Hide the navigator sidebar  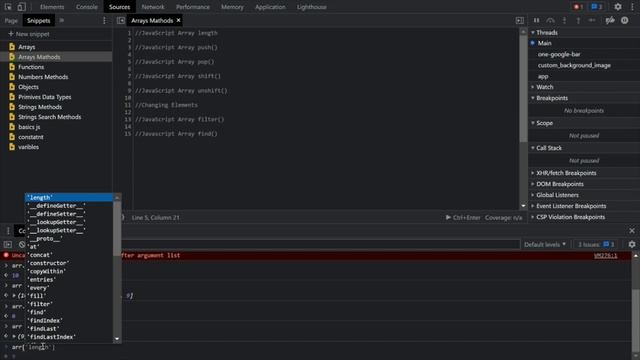point(121,20)
